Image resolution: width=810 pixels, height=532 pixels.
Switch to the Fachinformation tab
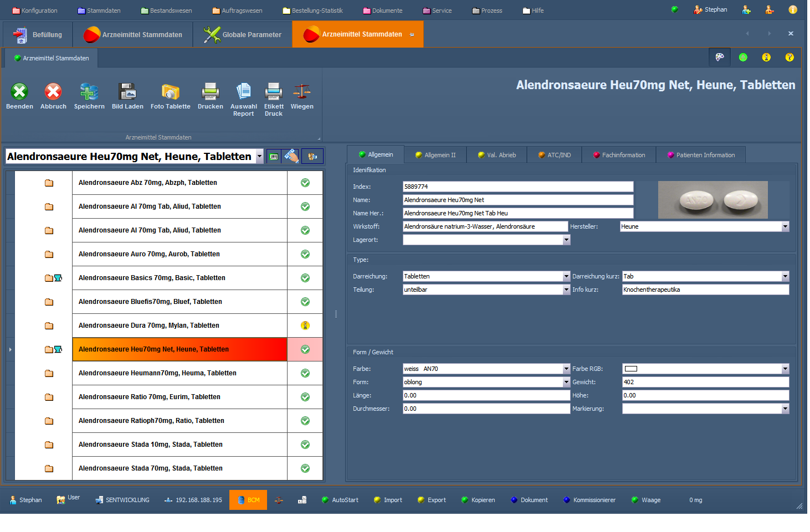coord(619,155)
